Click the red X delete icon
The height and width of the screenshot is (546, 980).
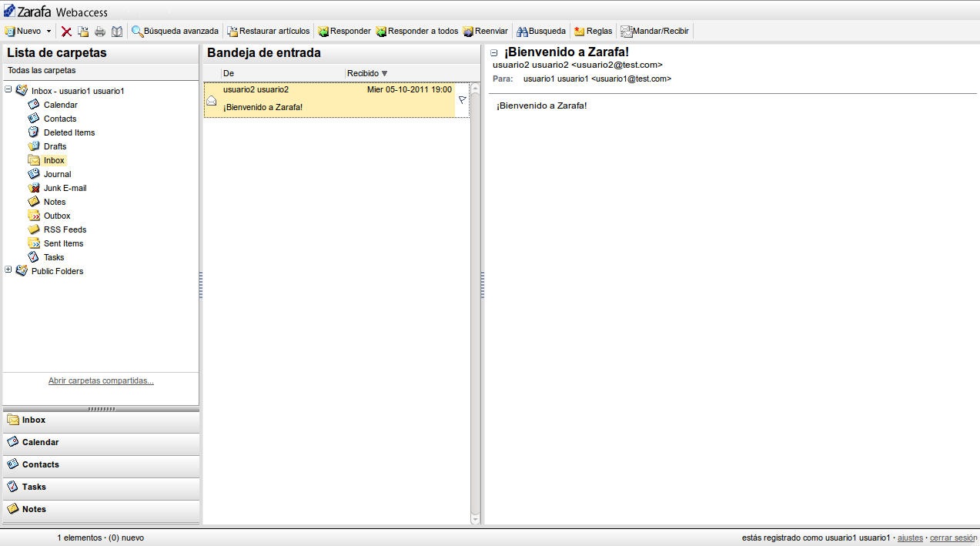coord(67,32)
